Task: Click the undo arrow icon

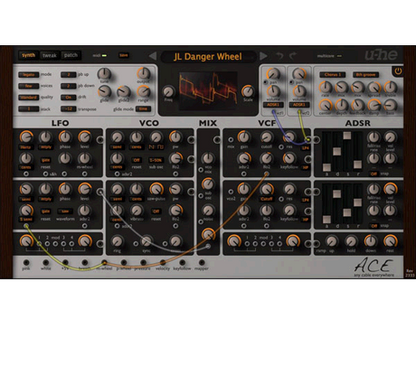Action: point(280,56)
